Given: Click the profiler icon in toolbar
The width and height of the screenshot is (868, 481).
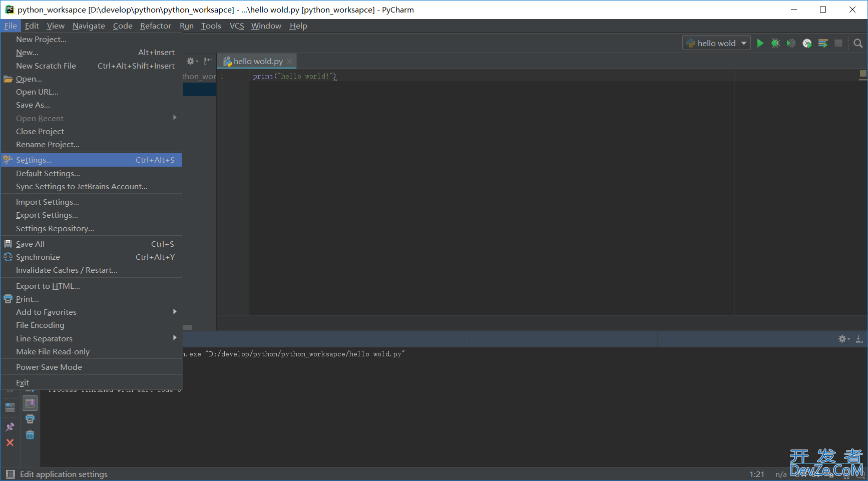Looking at the screenshot, I should point(807,44).
